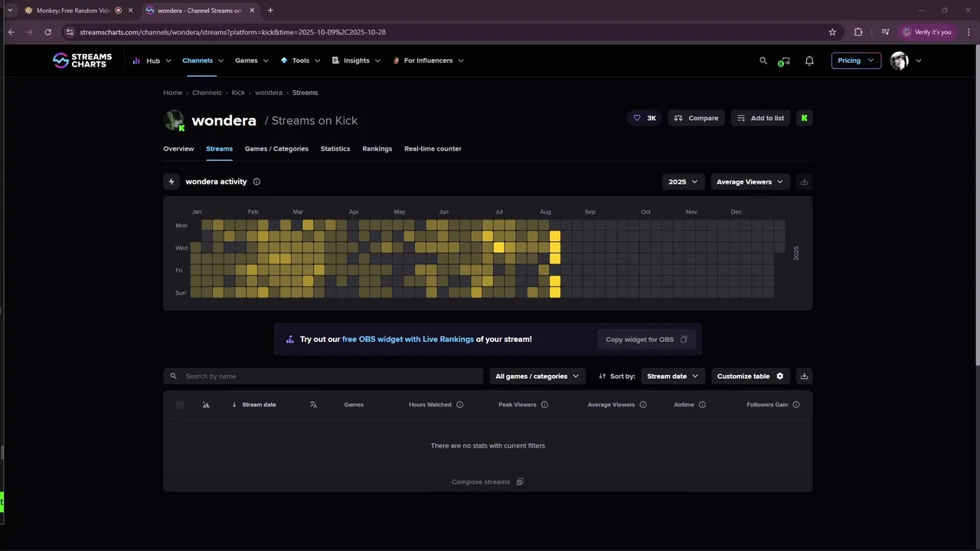Click the Stream date column header

(259, 405)
